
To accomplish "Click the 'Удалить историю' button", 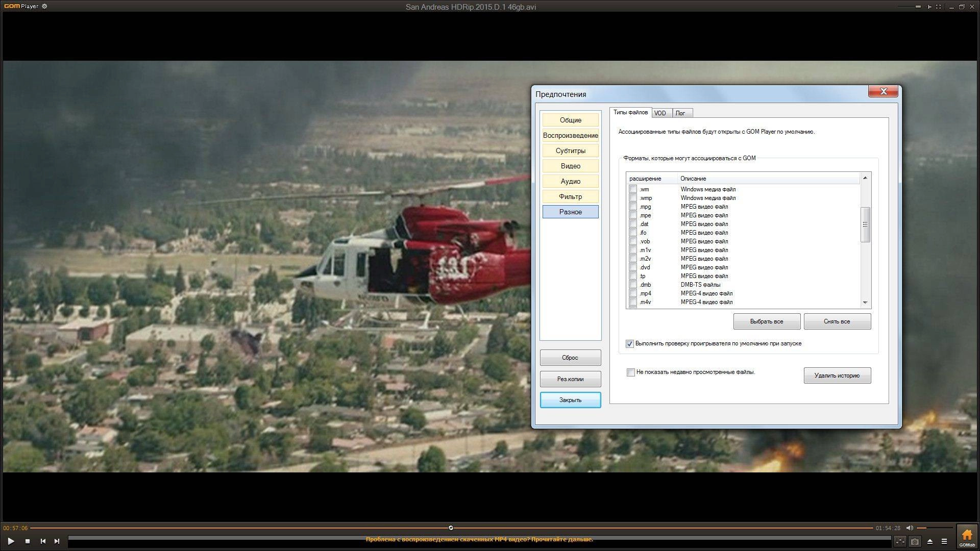I will click(837, 375).
